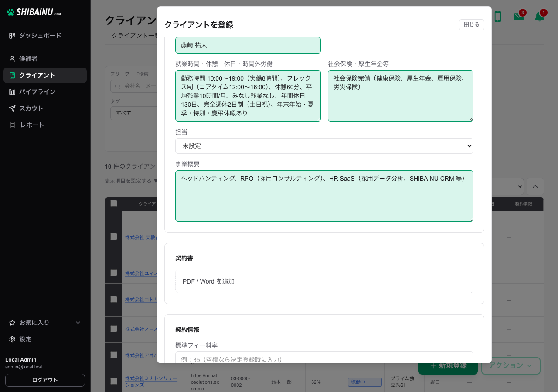Screen dimensions: 558x392
Task: Go to ダッシュボード in the sidebar
Action: click(45, 36)
